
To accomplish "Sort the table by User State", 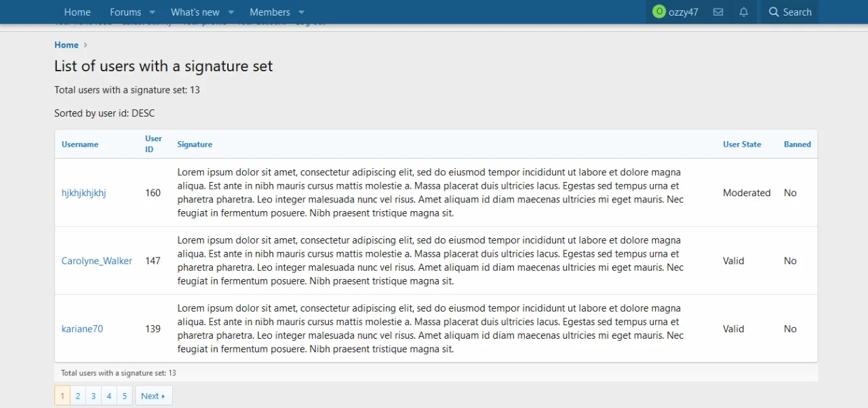I will pos(741,144).
